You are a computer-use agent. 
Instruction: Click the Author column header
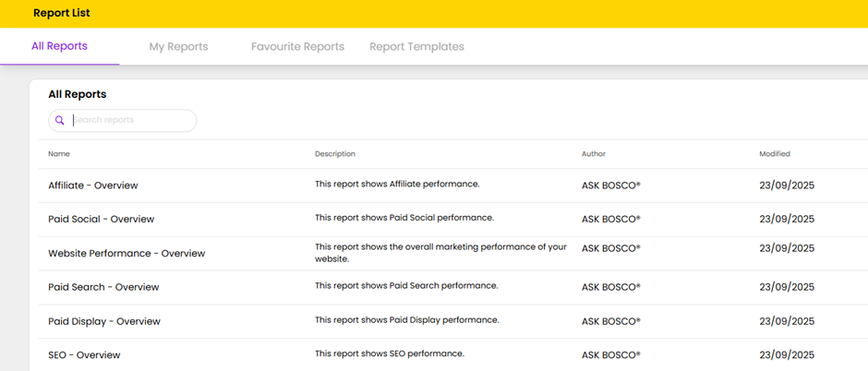(594, 154)
